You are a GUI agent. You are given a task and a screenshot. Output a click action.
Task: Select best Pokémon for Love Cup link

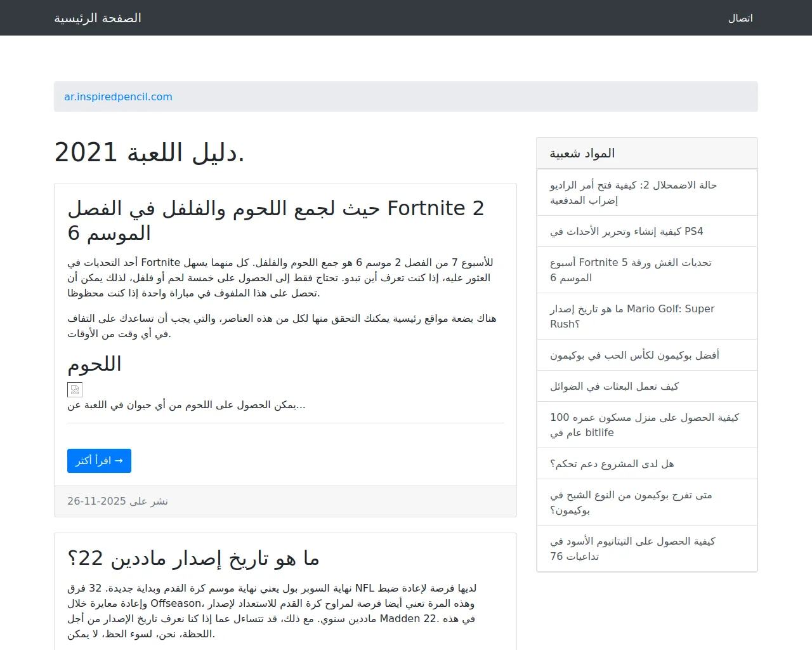(x=634, y=355)
